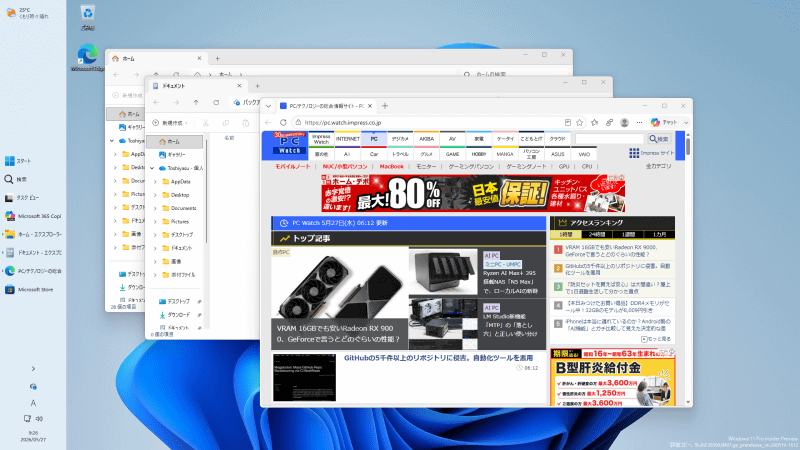Image resolution: width=800 pixels, height=450 pixels.
Task: Add this page to favorites via the star
Action: (580, 122)
